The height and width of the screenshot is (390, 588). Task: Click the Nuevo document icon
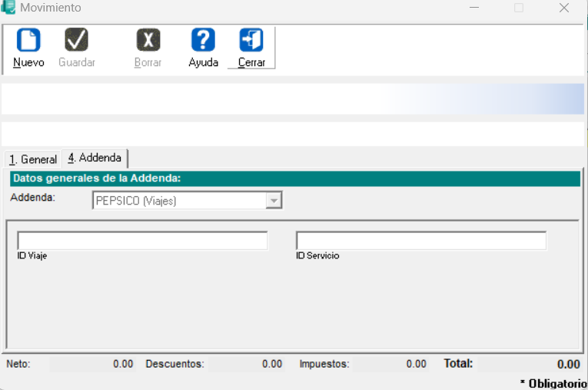[28, 40]
